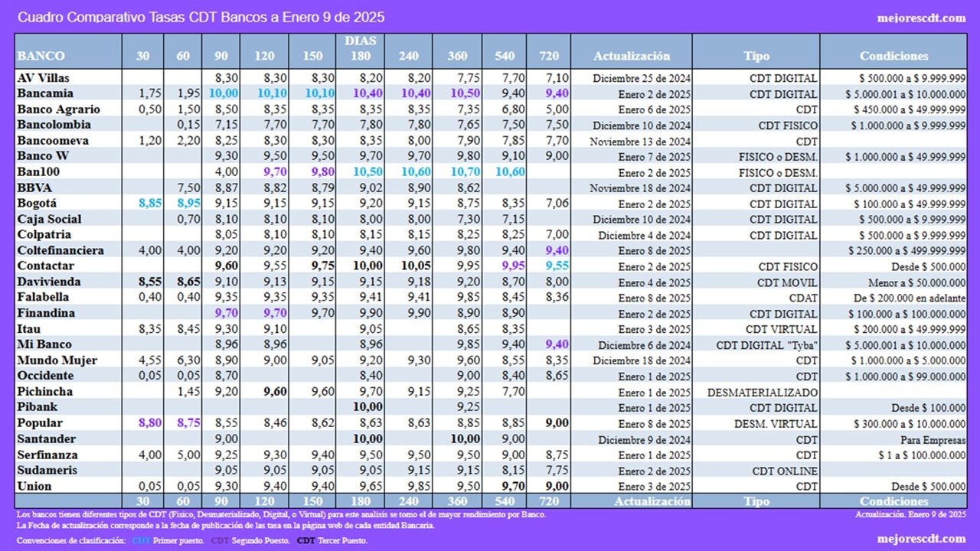
Task: Select the Bancolombia bank name
Action: coord(54,125)
